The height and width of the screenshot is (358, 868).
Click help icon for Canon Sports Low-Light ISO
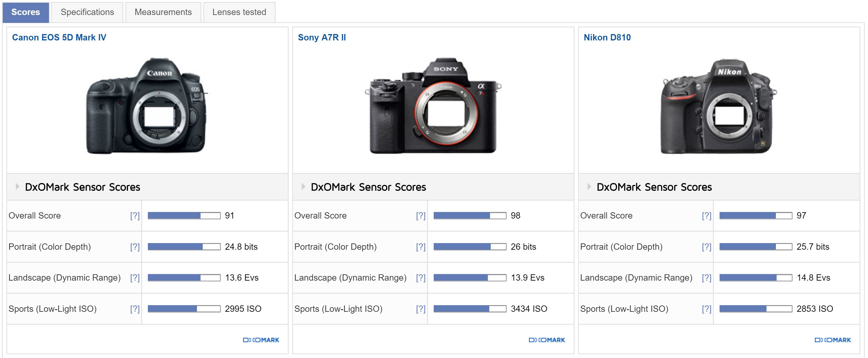(x=135, y=309)
